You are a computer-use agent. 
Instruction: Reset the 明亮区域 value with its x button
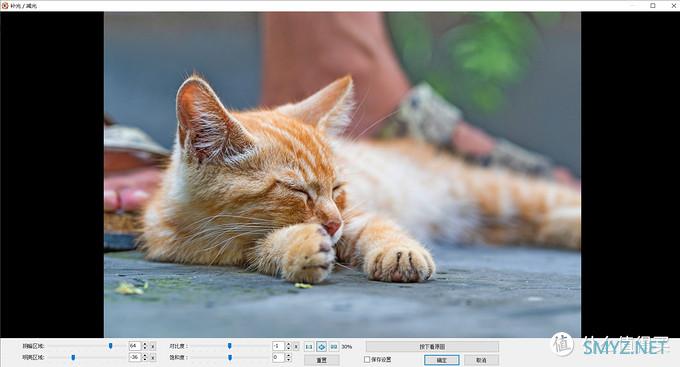point(153,358)
